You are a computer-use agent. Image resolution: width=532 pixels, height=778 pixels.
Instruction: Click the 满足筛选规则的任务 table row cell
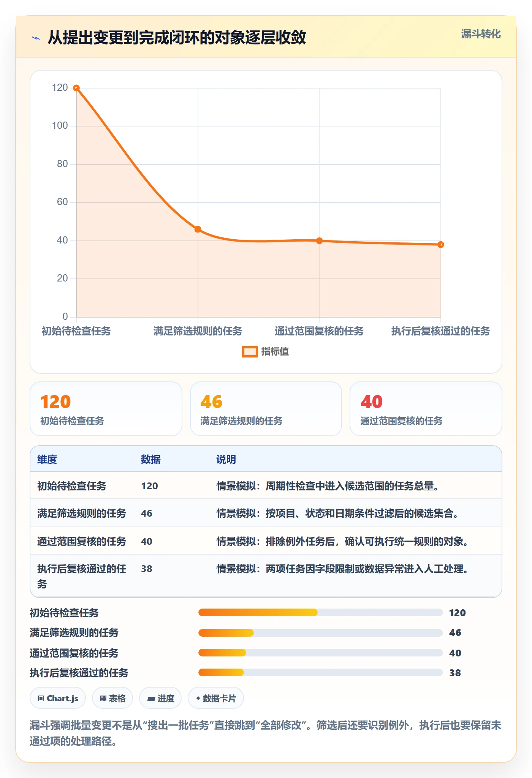tap(82, 513)
